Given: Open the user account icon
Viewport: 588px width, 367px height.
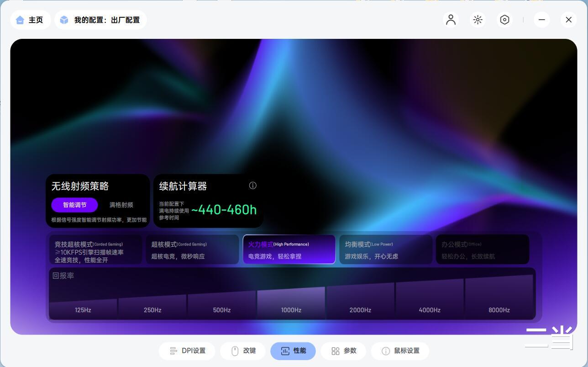Looking at the screenshot, I should (x=451, y=20).
